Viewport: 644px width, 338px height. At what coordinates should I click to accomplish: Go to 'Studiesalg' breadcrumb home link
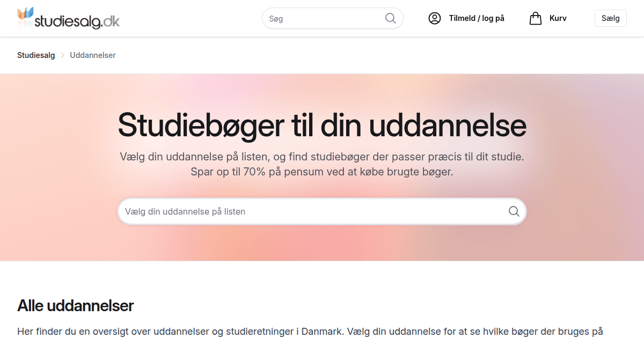click(36, 55)
